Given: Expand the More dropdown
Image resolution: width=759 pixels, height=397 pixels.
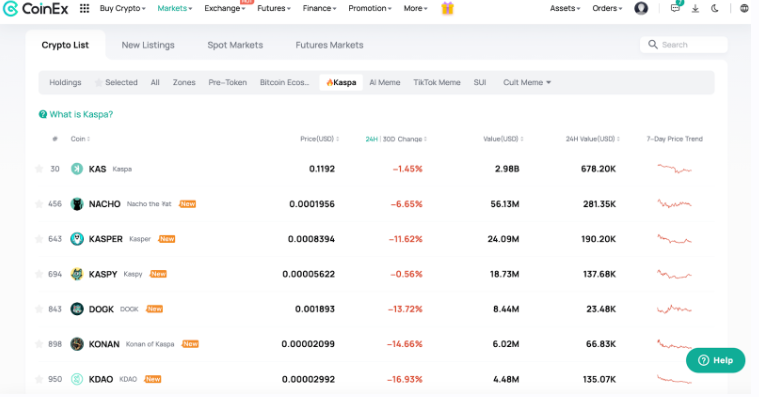Looking at the screenshot, I should point(415,8).
